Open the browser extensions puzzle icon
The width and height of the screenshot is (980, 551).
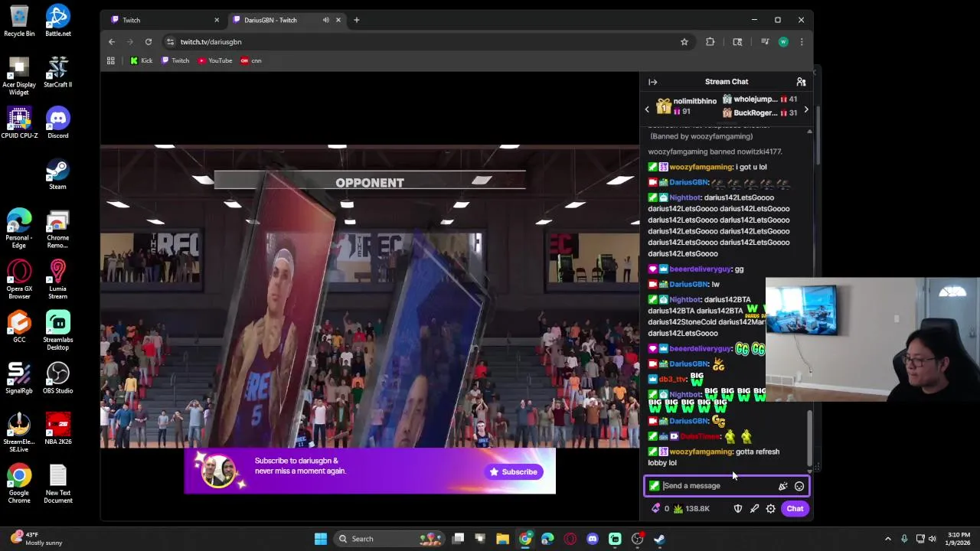(710, 42)
